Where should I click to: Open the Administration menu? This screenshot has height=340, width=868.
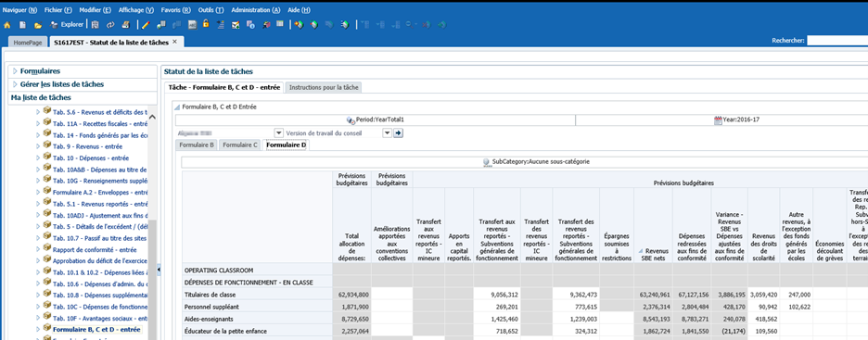pos(256,10)
